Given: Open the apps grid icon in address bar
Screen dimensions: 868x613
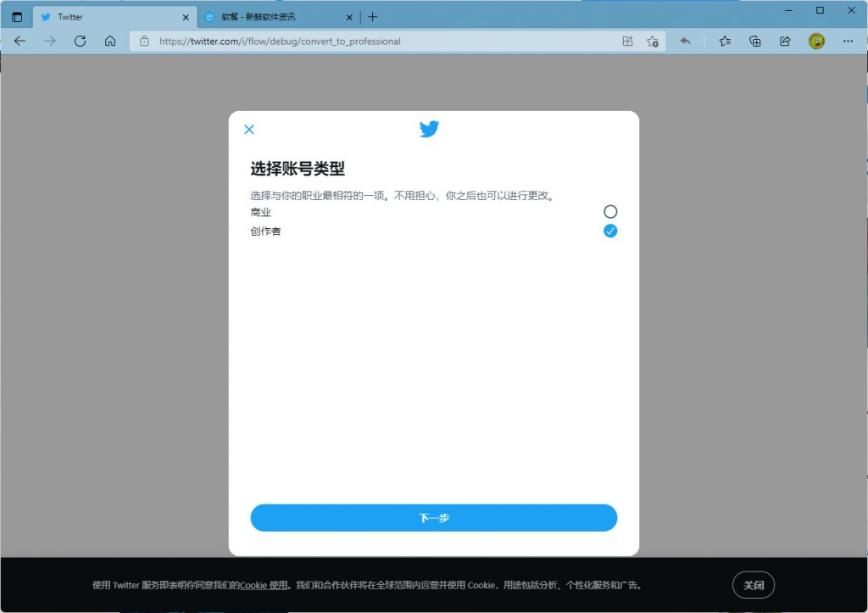Looking at the screenshot, I should point(627,41).
